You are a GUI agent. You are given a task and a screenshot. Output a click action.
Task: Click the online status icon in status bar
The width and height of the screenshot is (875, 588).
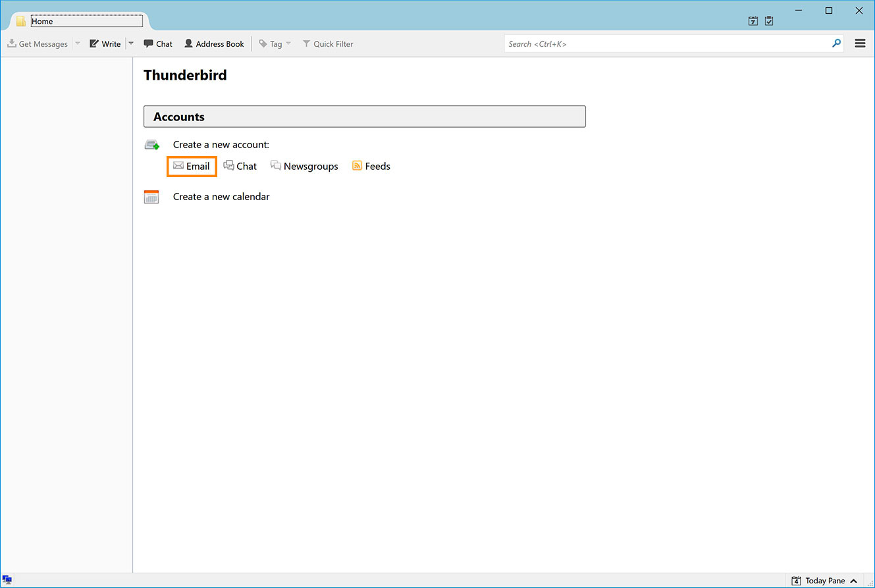[x=7, y=580]
